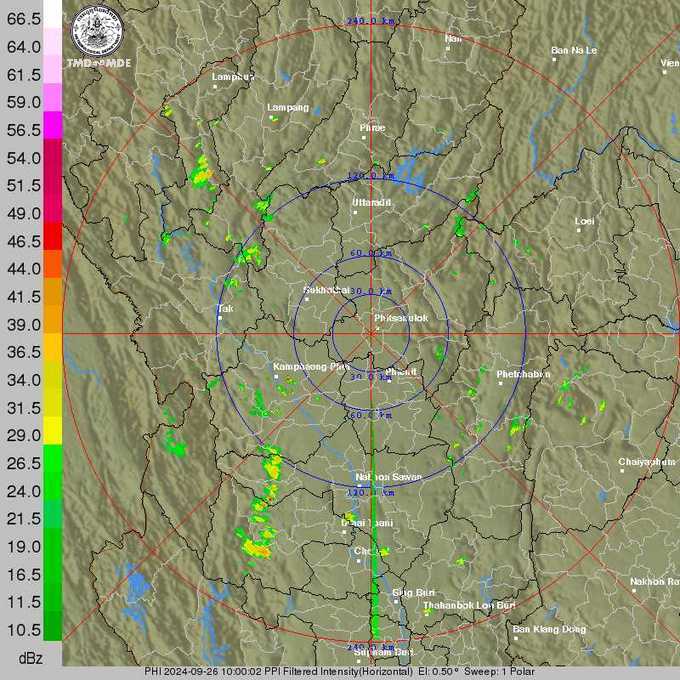The width and height of the screenshot is (680, 680).
Task: Click the TMD agency logo emblem
Action: point(97,30)
